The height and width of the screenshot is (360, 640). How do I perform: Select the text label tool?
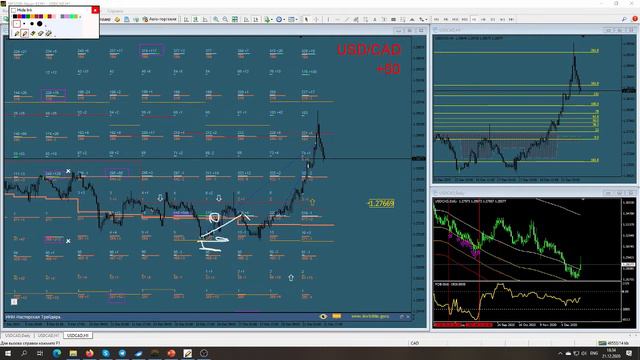coord(384,19)
